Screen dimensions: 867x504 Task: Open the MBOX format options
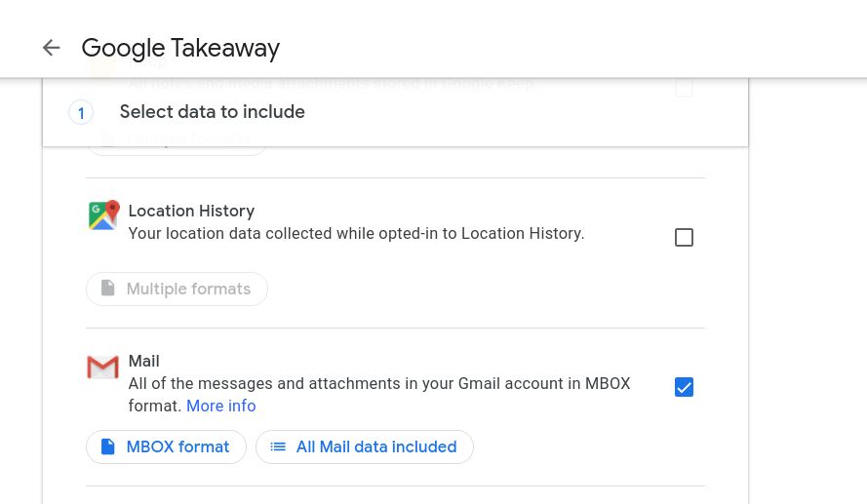167,447
